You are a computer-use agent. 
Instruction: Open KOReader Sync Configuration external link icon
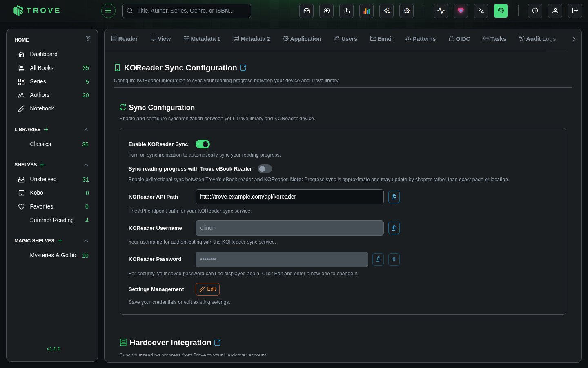[x=243, y=68]
